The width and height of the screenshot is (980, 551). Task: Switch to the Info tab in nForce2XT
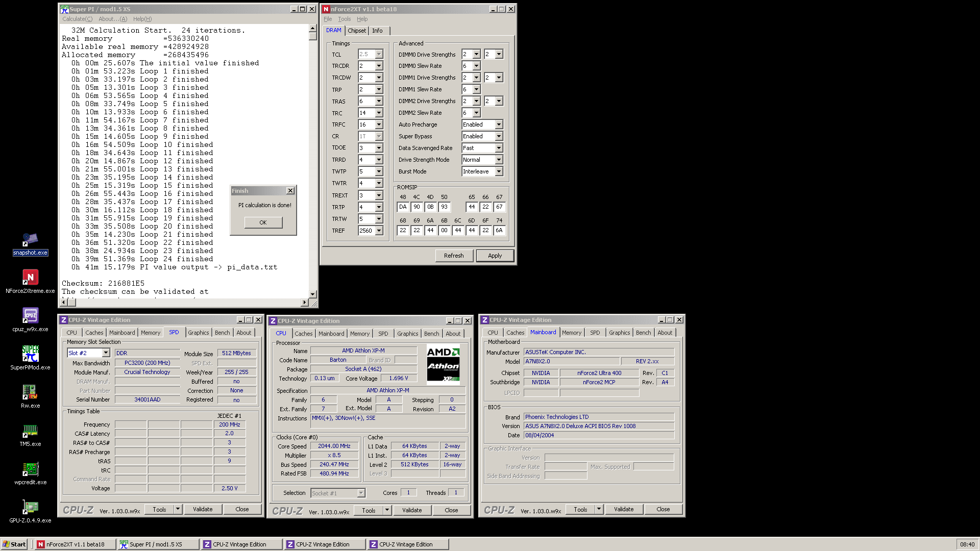click(377, 31)
